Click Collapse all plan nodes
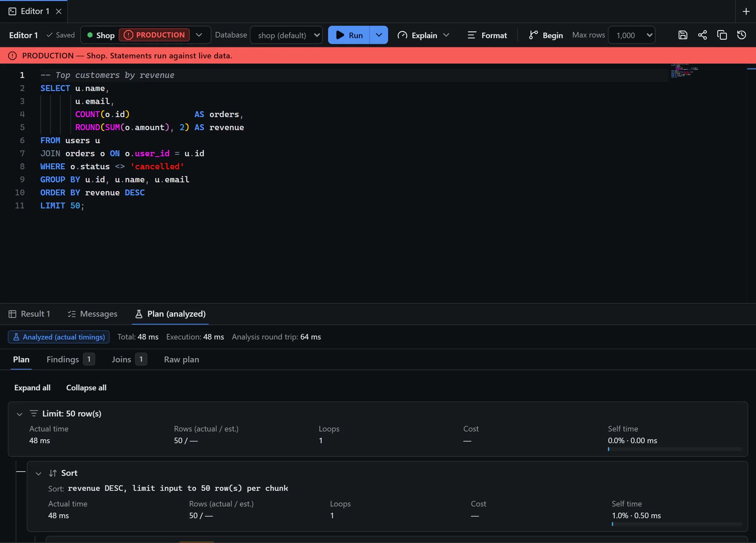The height and width of the screenshot is (543, 756). [x=86, y=388]
